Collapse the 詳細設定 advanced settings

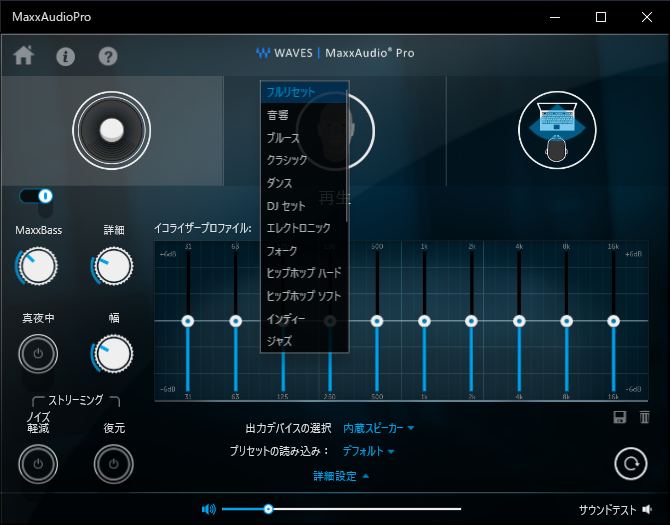(x=341, y=476)
